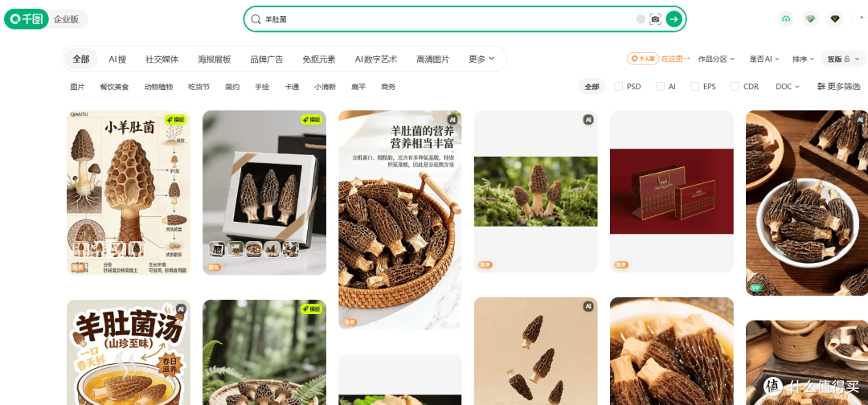The width and height of the screenshot is (868, 405).
Task: Open the DOC format dropdown
Action: [787, 87]
